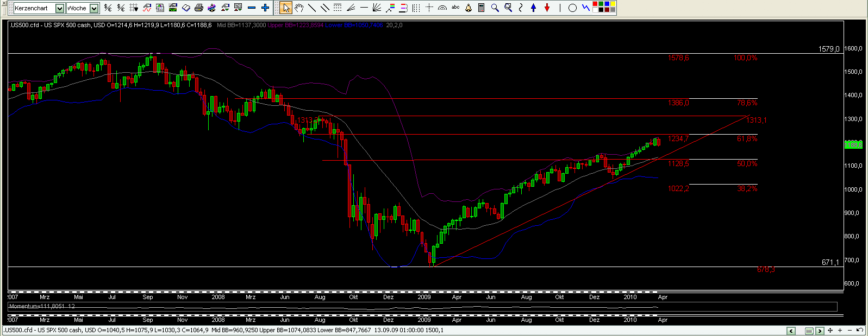Click the 1579,0 price line label

(829, 49)
